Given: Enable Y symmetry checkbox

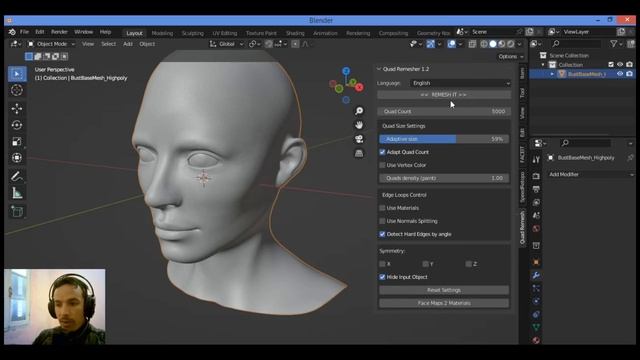Looking at the screenshot, I should pyautogui.click(x=426, y=264).
